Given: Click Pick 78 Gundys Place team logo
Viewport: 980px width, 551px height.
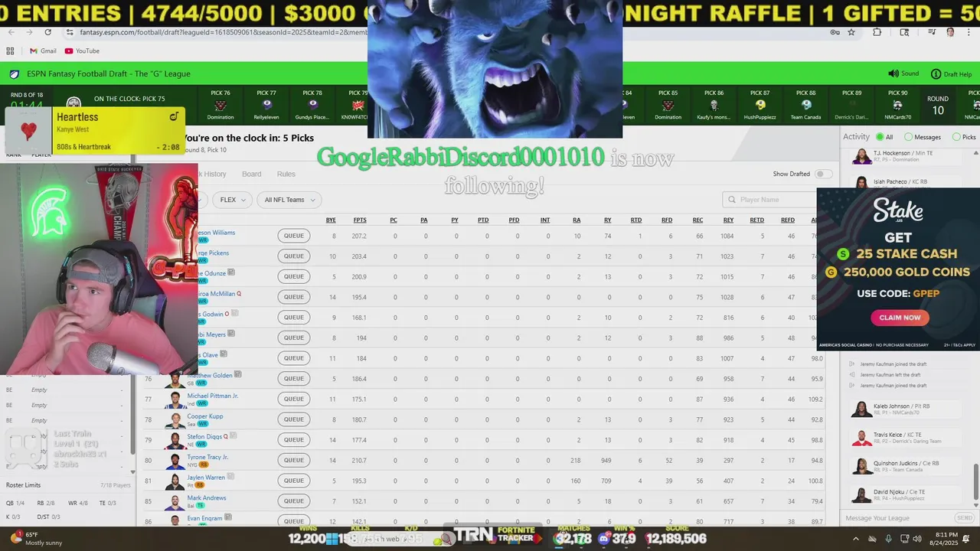Looking at the screenshot, I should pyautogui.click(x=312, y=105).
